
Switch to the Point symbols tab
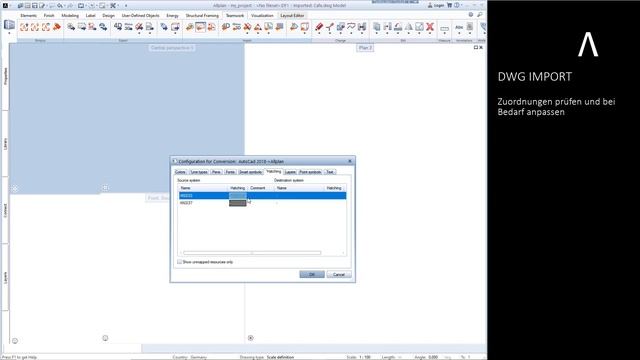[x=310, y=172]
